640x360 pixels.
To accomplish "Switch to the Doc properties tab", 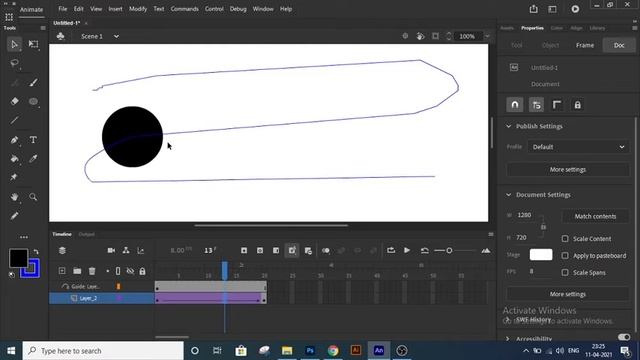I will coord(619,45).
